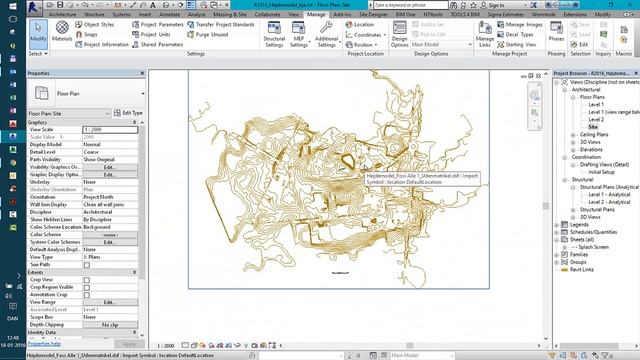The image size is (640, 360).
Task: Open the Snaps settings
Action: coord(87,35)
